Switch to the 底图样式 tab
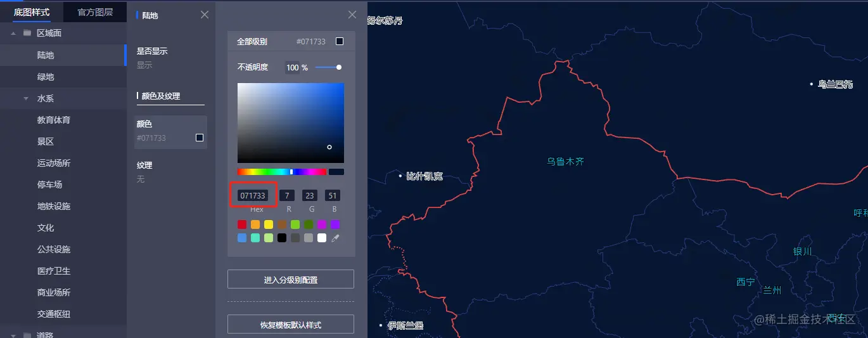 click(32, 12)
